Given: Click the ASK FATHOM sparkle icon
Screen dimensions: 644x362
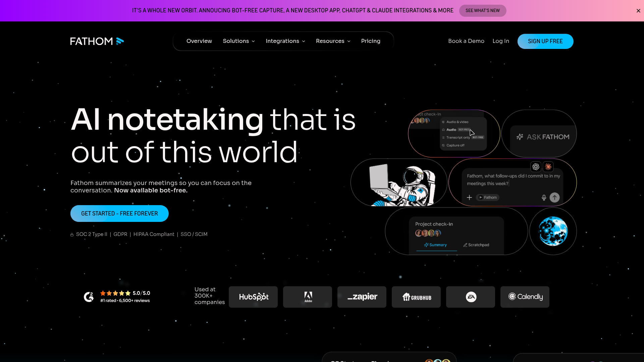Looking at the screenshot, I should click(520, 137).
